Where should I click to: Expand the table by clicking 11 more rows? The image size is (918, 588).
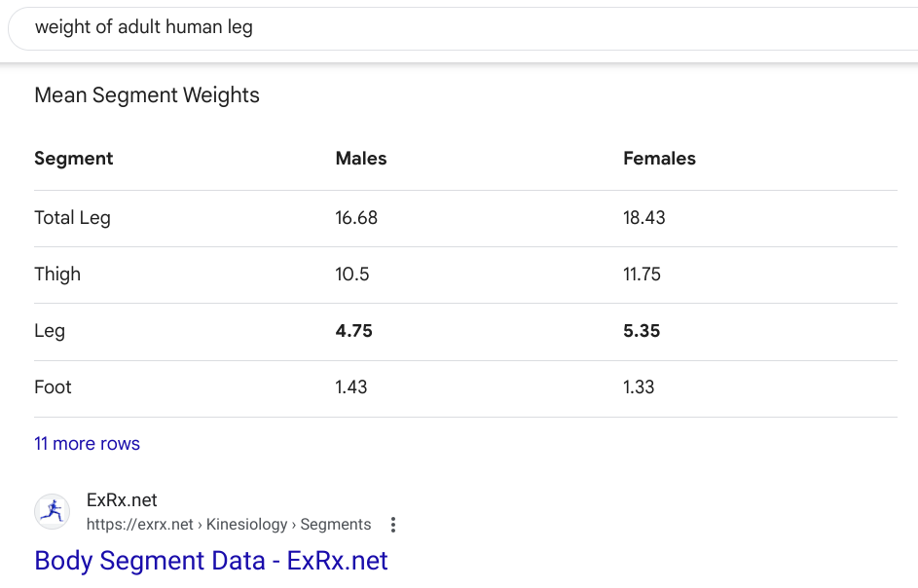[x=87, y=443]
